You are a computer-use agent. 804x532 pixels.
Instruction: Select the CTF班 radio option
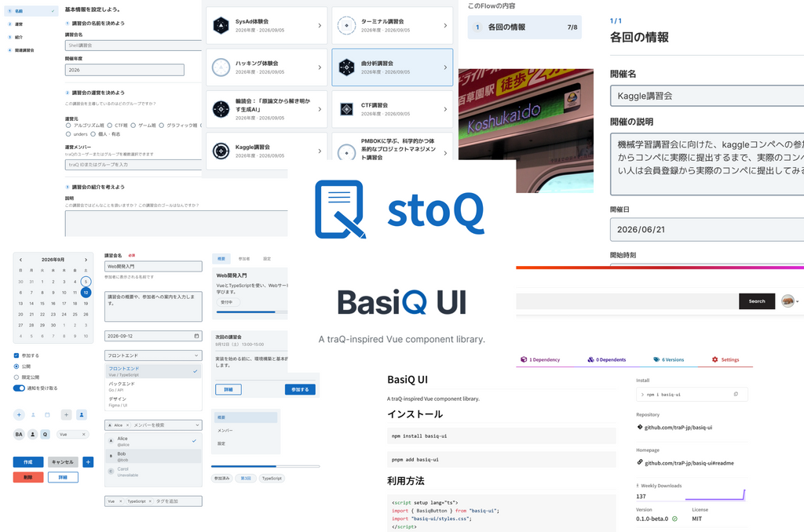pyautogui.click(x=110, y=125)
